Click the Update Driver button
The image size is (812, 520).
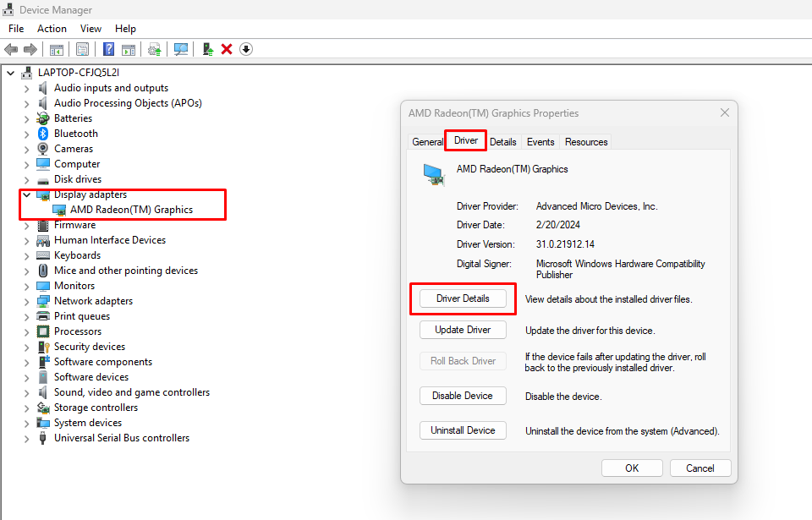(x=463, y=330)
